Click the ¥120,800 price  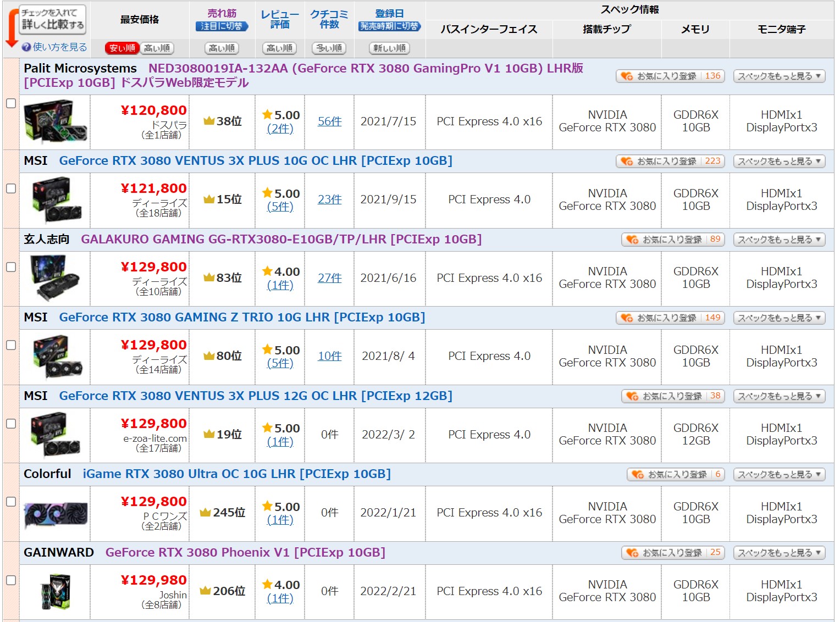coord(153,110)
